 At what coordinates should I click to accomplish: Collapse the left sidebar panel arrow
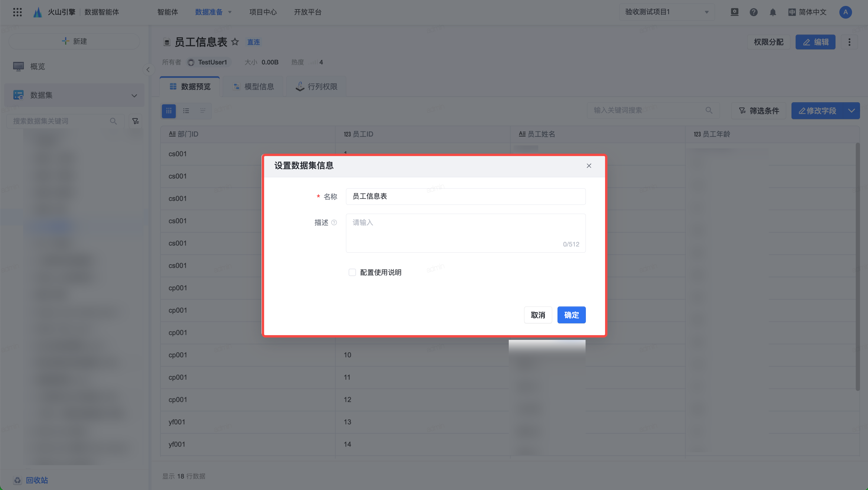pyautogui.click(x=148, y=70)
